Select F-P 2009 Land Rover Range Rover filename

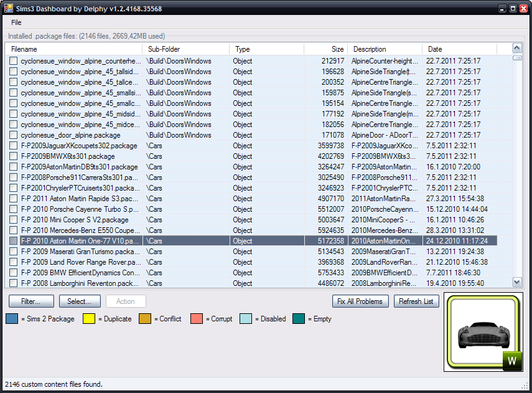pyautogui.click(x=81, y=262)
